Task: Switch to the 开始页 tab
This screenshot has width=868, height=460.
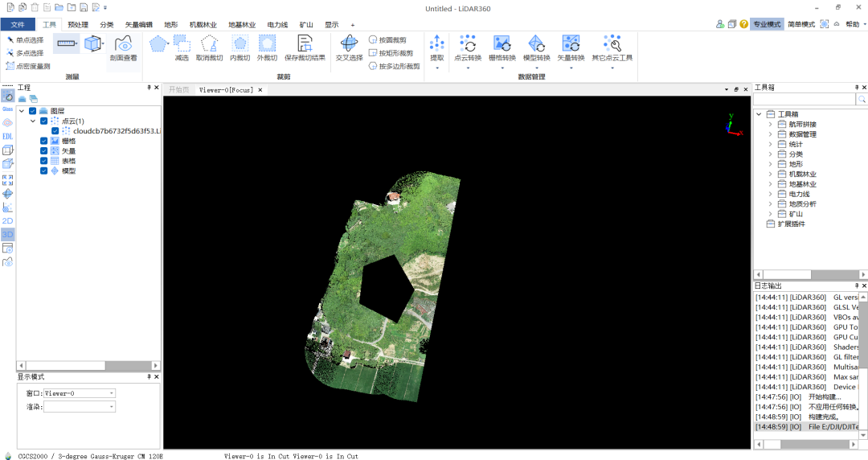Action: tap(178, 90)
